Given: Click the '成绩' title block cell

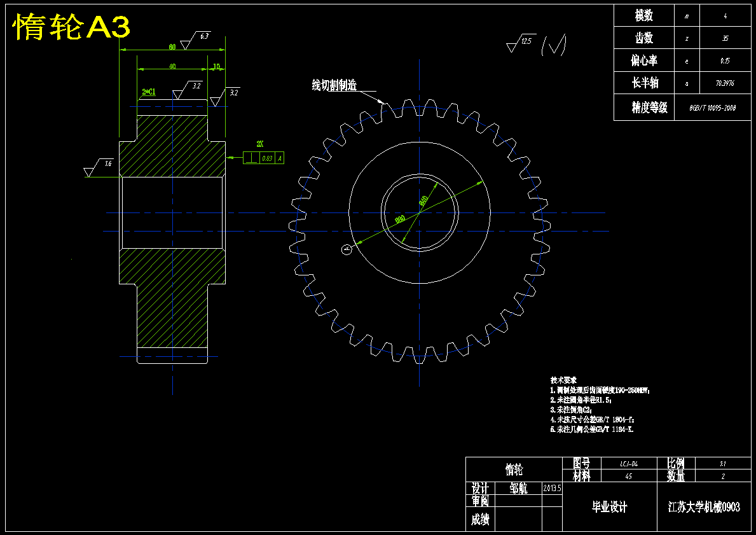Looking at the screenshot, I should [480, 519].
